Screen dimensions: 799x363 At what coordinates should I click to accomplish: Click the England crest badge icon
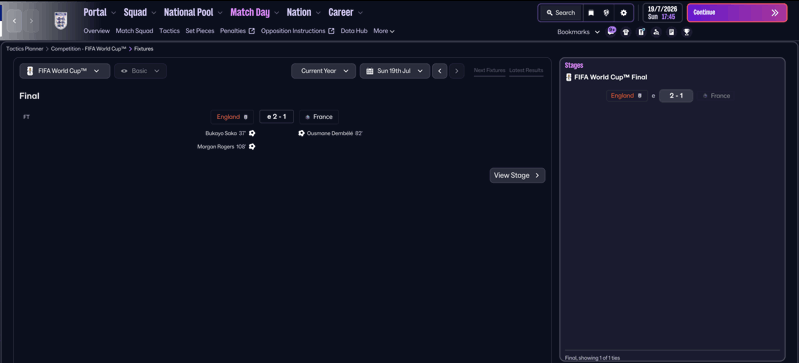61,20
